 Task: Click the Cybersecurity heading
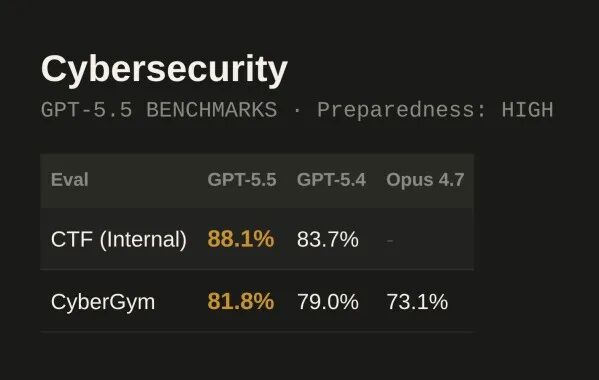coord(164,70)
